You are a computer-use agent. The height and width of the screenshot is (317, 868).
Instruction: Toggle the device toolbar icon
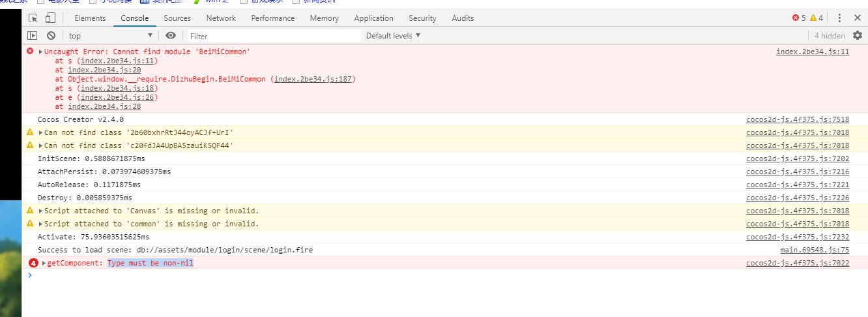(50, 18)
